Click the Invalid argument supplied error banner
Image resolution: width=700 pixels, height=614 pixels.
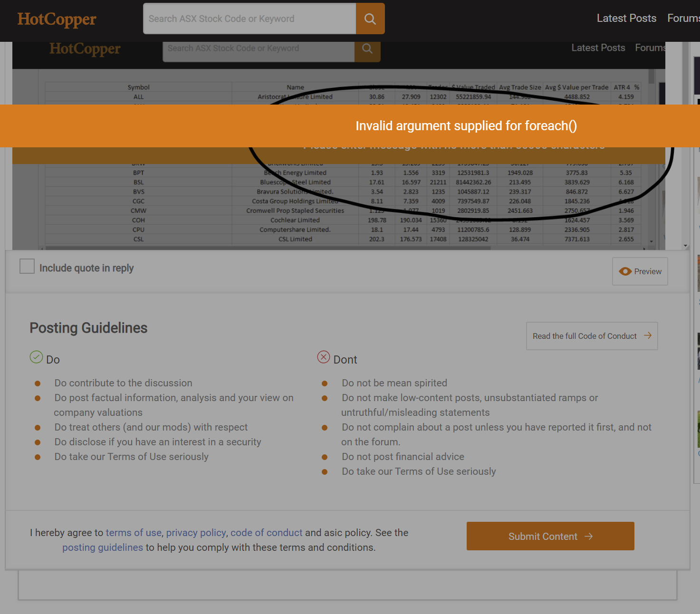350,126
